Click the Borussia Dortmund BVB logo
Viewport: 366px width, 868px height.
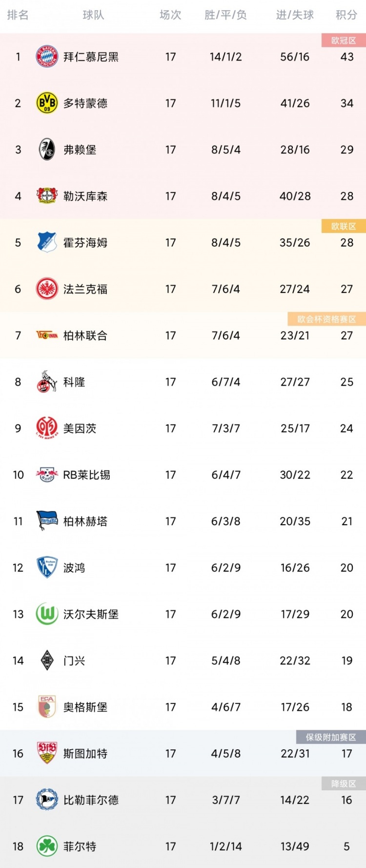47,103
